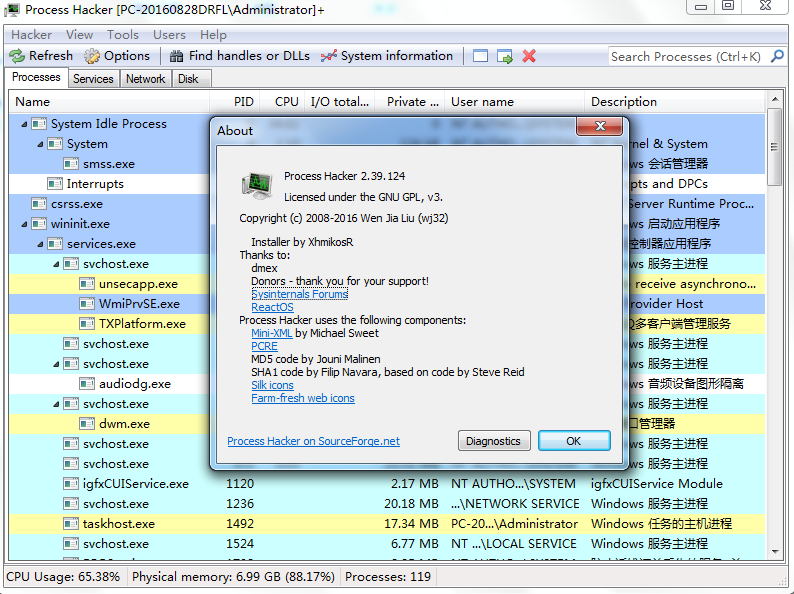This screenshot has width=794, height=594.
Task: Sort by the Name column header
Action: pos(109,102)
